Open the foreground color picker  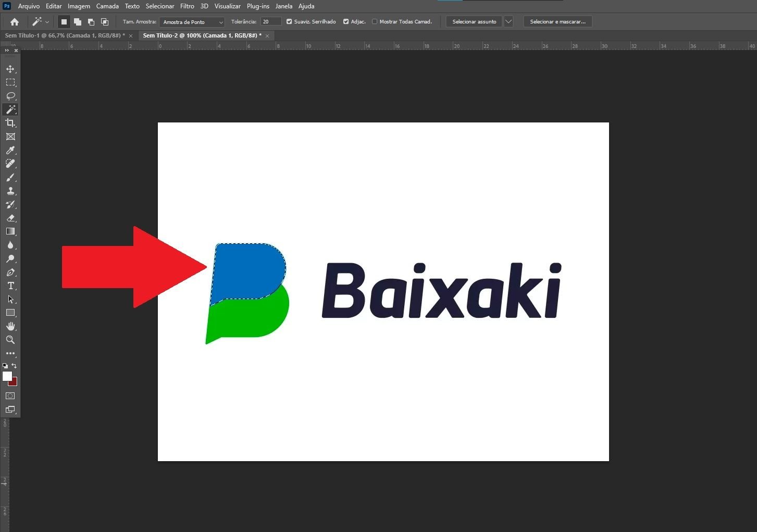(x=7, y=376)
